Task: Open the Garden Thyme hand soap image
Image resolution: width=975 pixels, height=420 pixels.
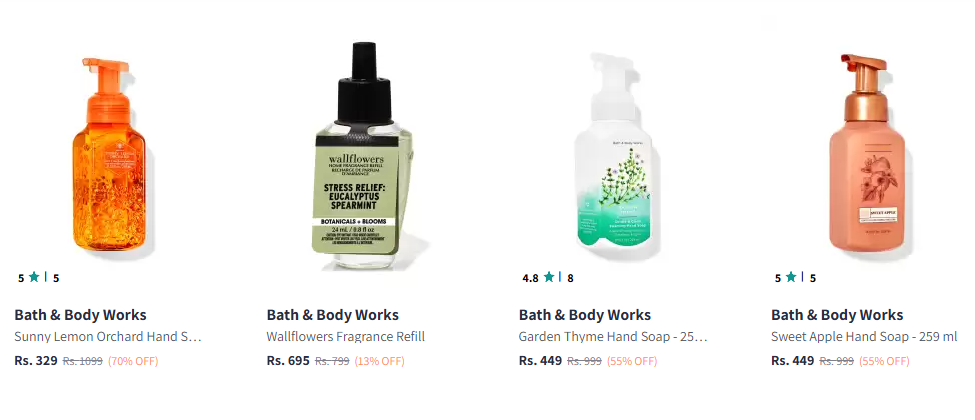Action: pyautogui.click(x=616, y=154)
